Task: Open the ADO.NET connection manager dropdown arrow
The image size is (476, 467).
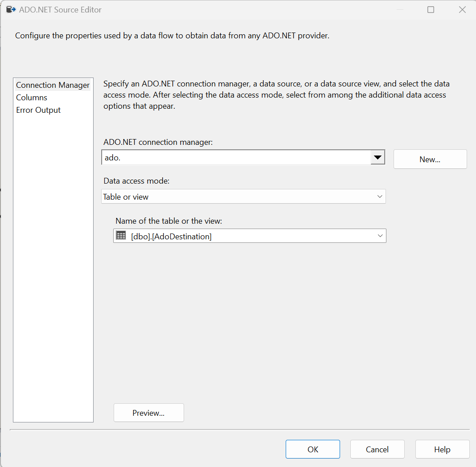Action: 378,157
